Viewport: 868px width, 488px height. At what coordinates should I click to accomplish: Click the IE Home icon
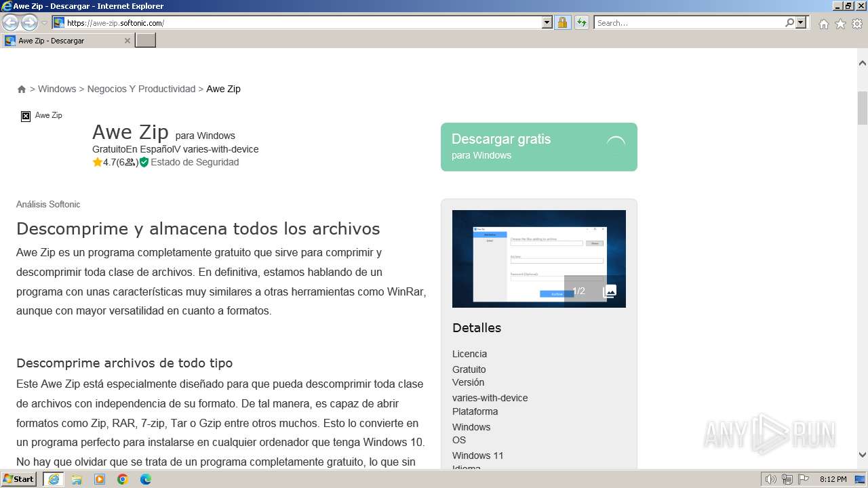click(x=823, y=24)
